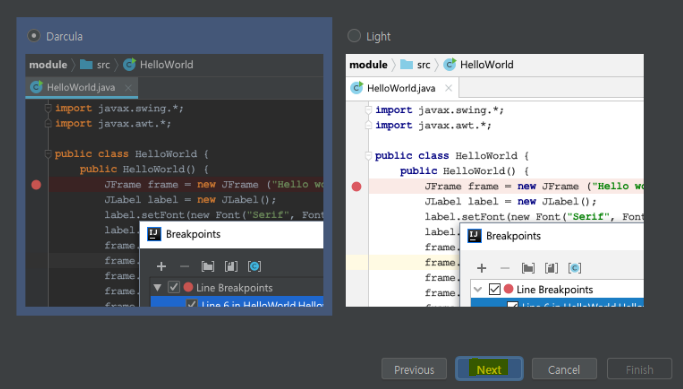
Task: Click the grayed-out Finish button
Action: coord(639,369)
